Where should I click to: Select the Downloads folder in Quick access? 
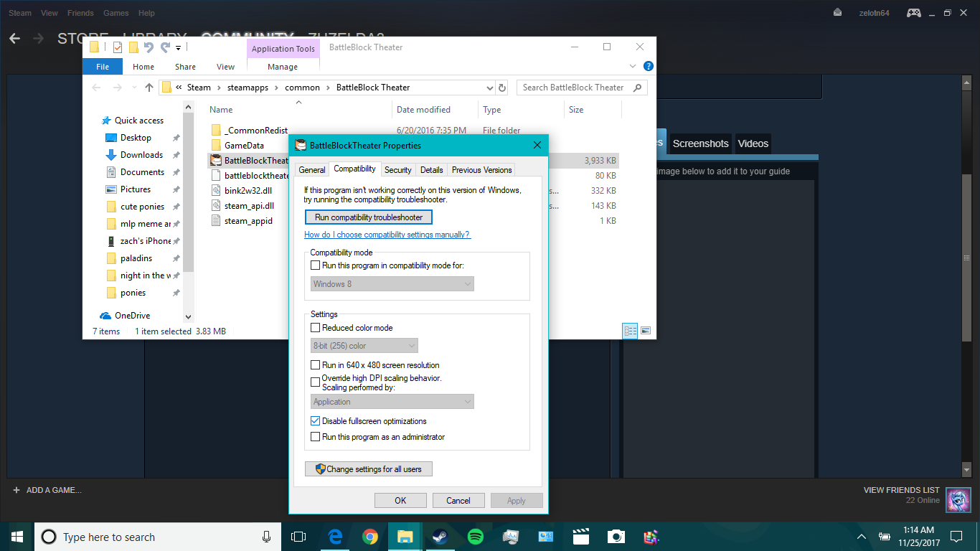[x=141, y=155]
